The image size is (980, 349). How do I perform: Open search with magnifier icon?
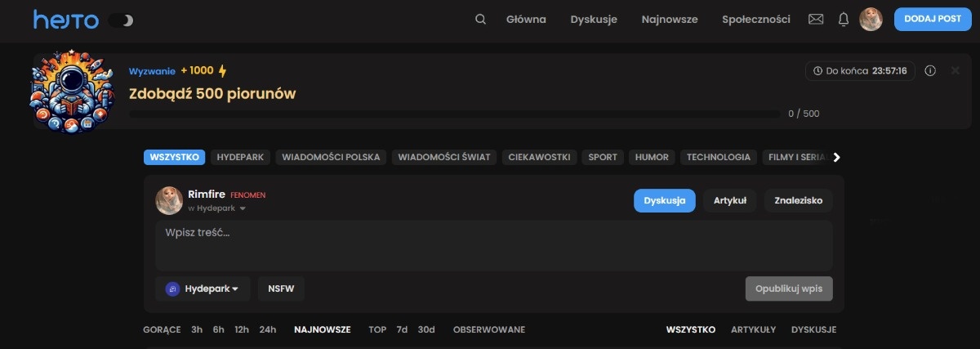point(480,20)
